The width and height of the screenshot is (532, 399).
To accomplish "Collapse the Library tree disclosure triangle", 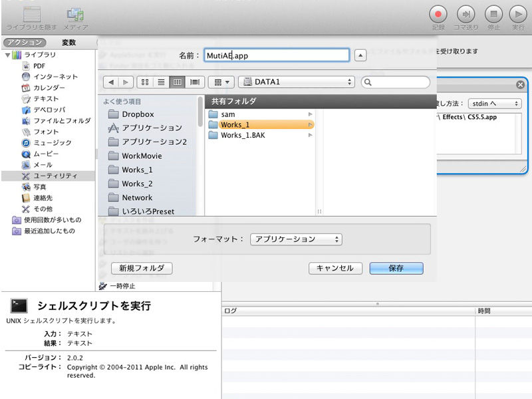I will [7, 55].
